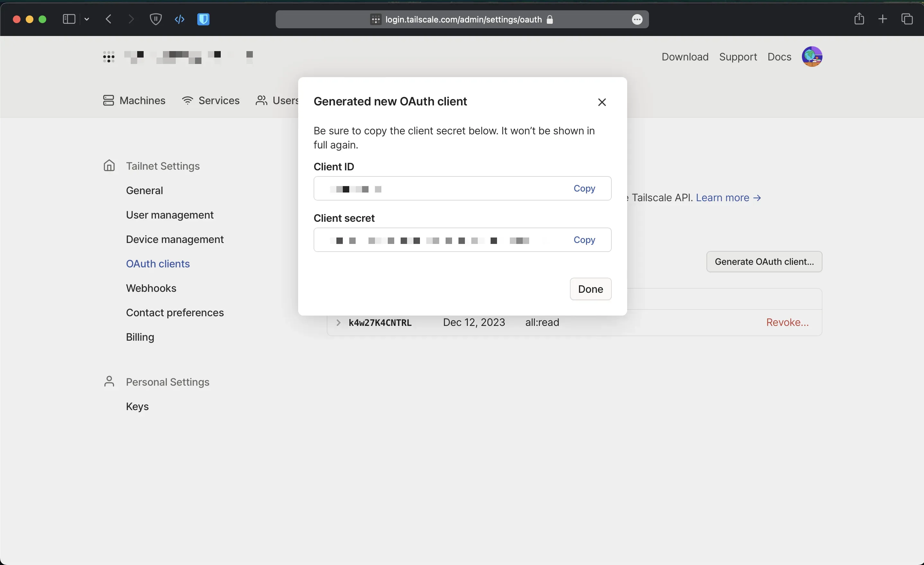Click the Safari share icon

pyautogui.click(x=859, y=19)
